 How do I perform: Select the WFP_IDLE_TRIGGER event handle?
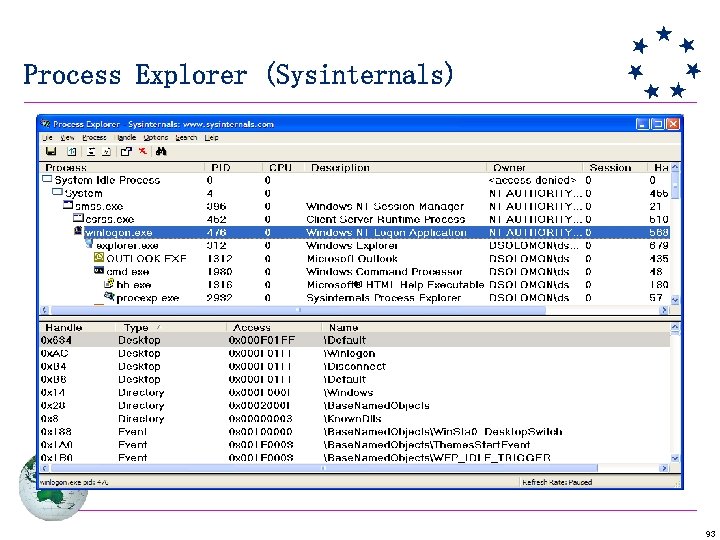pyautogui.click(x=355, y=457)
